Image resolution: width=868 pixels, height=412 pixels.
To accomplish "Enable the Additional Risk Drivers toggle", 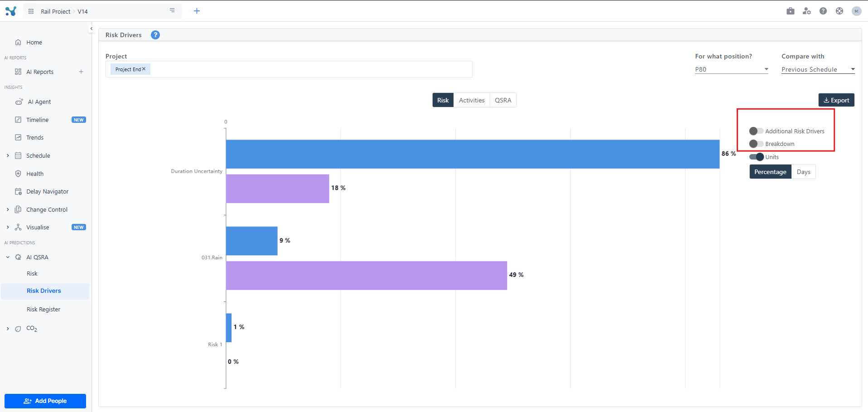I will pos(756,131).
